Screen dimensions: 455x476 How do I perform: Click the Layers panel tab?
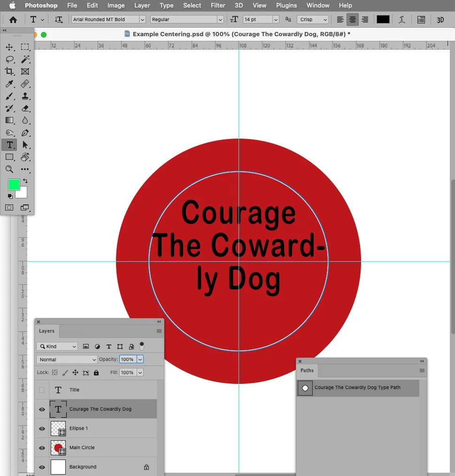46,331
